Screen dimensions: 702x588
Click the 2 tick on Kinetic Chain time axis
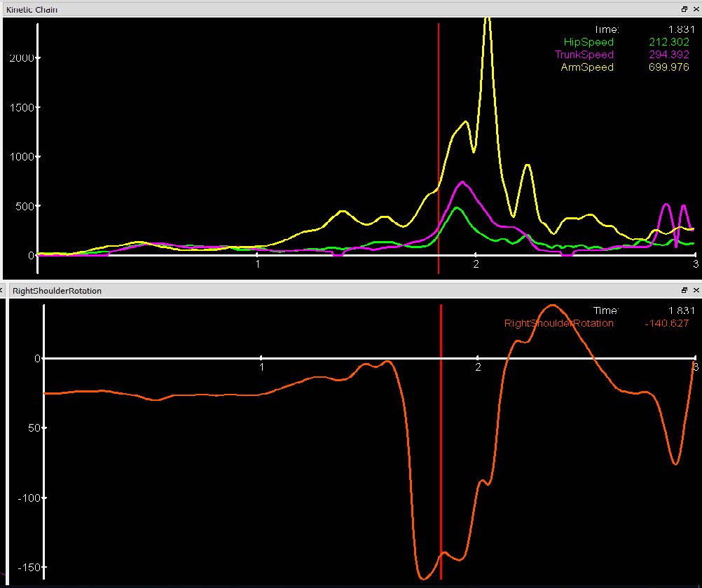pos(476,263)
